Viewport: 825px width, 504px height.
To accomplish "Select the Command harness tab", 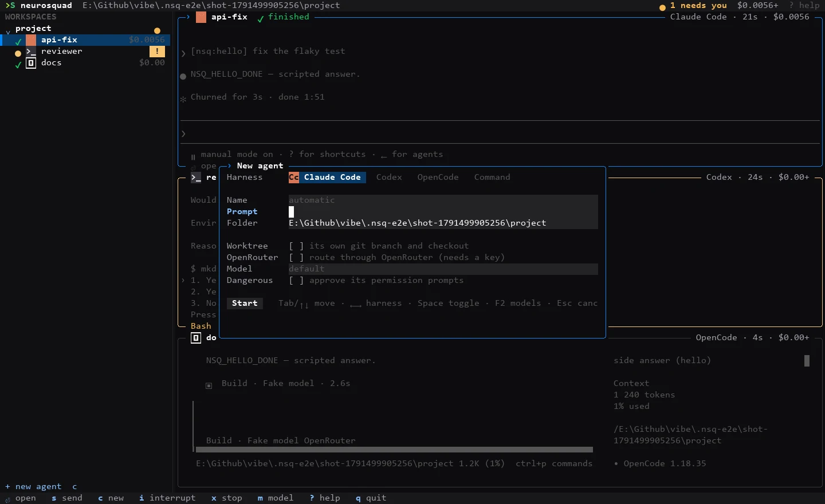I will pyautogui.click(x=492, y=178).
